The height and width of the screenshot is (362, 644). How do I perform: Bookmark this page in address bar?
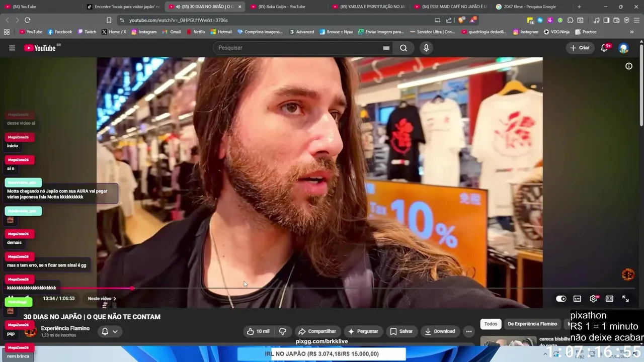pyautogui.click(x=109, y=20)
